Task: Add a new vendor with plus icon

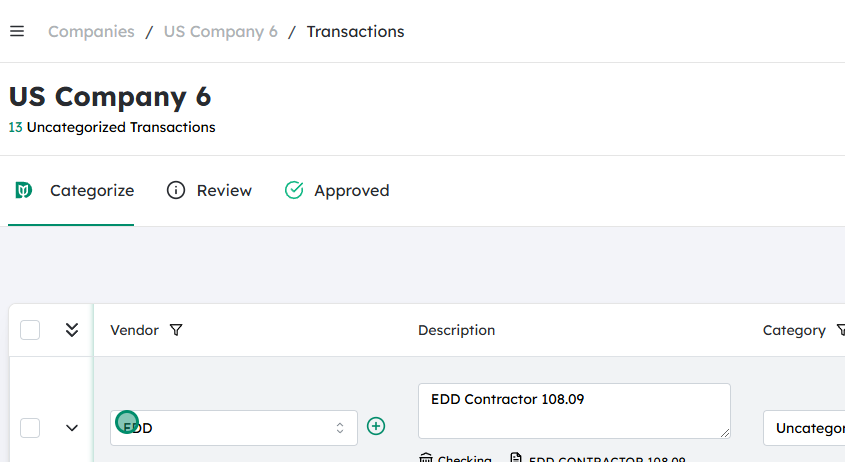Action: 376,426
